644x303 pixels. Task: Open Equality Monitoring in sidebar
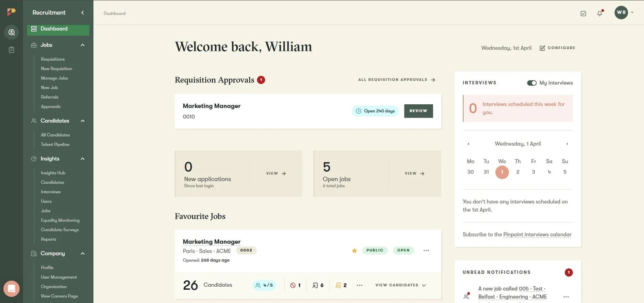(x=60, y=220)
